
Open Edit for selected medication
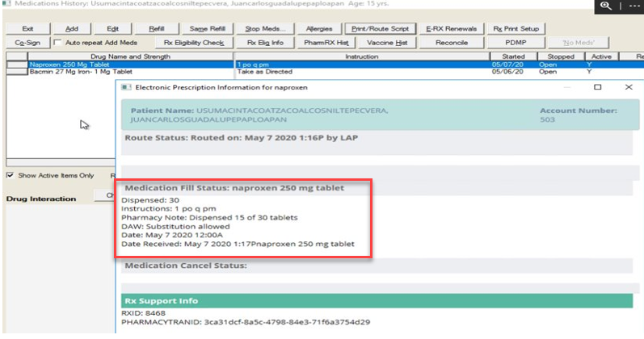point(112,29)
